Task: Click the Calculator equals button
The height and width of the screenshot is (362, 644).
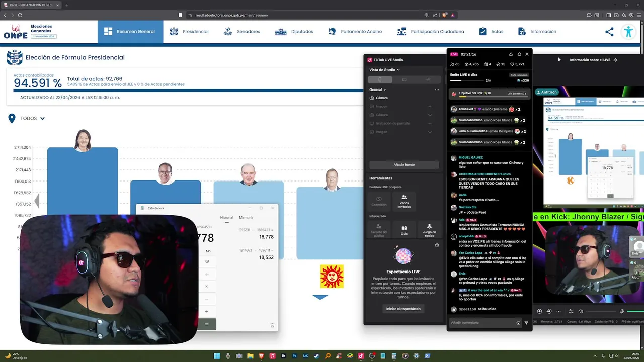Action: pyautogui.click(x=207, y=324)
